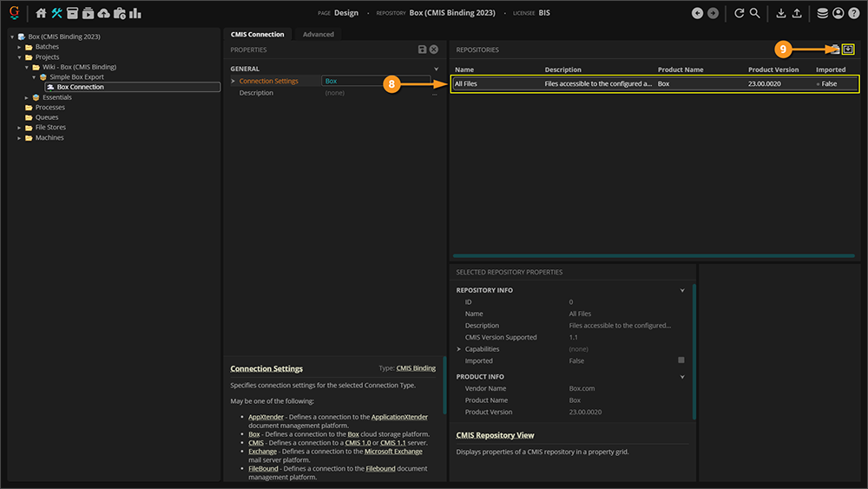This screenshot has width=868, height=489.
Task: Open search with the magnifier icon
Action: pyautogui.click(x=755, y=13)
